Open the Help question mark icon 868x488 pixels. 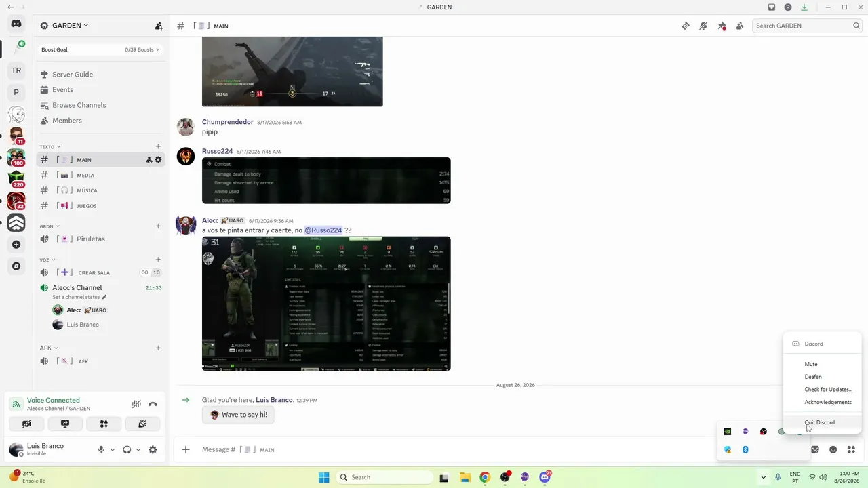pos(788,7)
